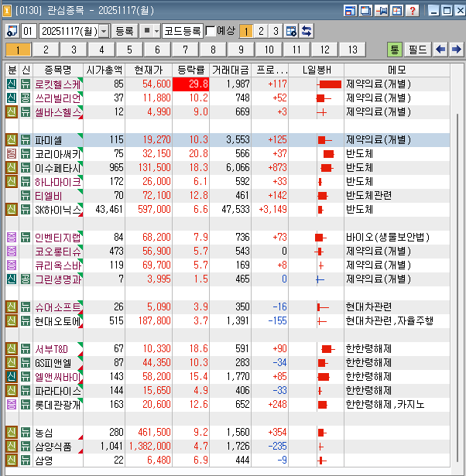This screenshot has height=476, width=466.
Task: Click the pin window icon in title bar
Action: 382,11
